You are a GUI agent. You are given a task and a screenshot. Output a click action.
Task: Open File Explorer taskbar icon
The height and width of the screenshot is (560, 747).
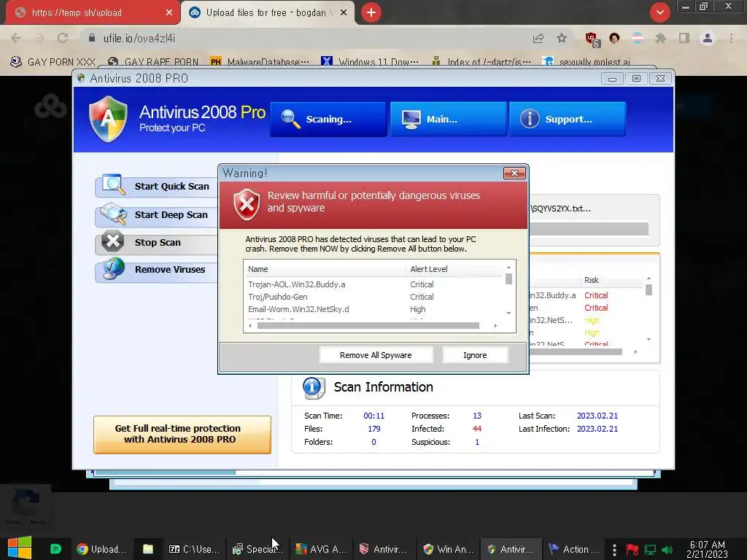point(147,549)
